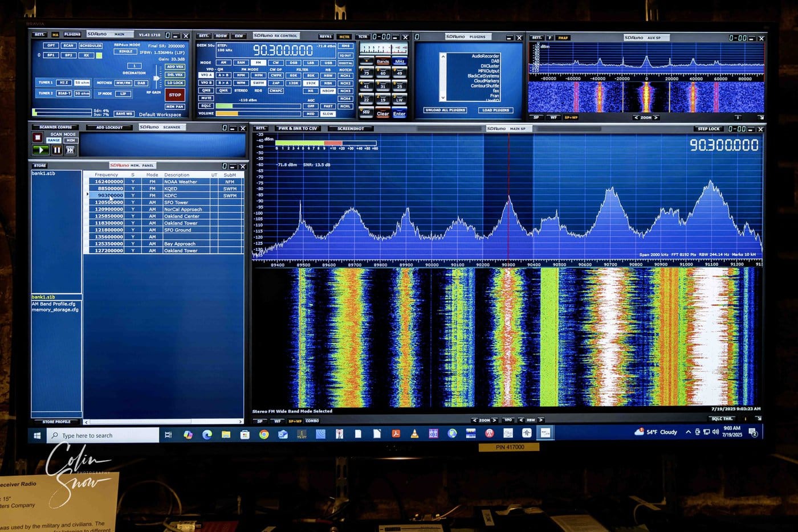Image resolution: width=798 pixels, height=532 pixels.
Task: Select the Bands key on the keypad
Action: point(382,62)
